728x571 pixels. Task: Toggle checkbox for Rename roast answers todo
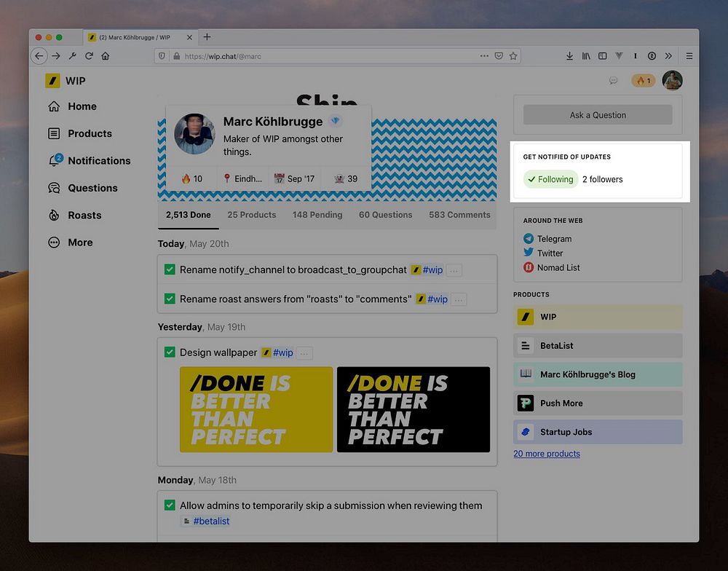(170, 299)
